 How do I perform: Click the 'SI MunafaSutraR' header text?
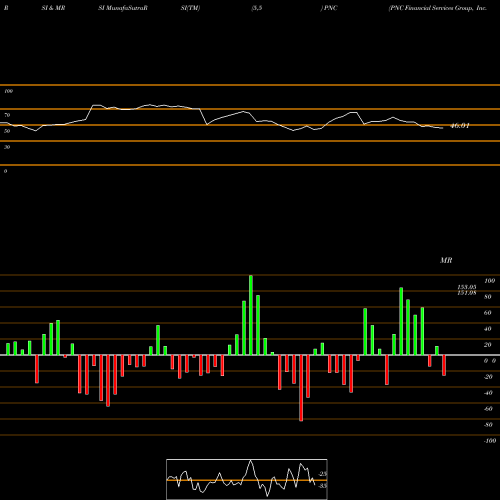123,8
